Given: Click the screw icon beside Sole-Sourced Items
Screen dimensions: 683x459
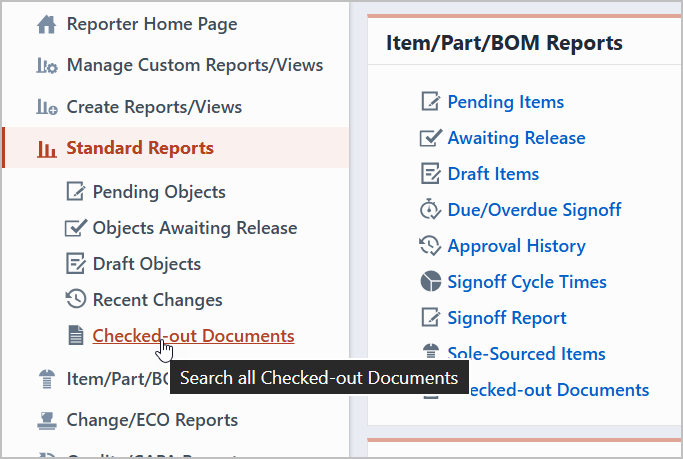Looking at the screenshot, I should 430,351.
